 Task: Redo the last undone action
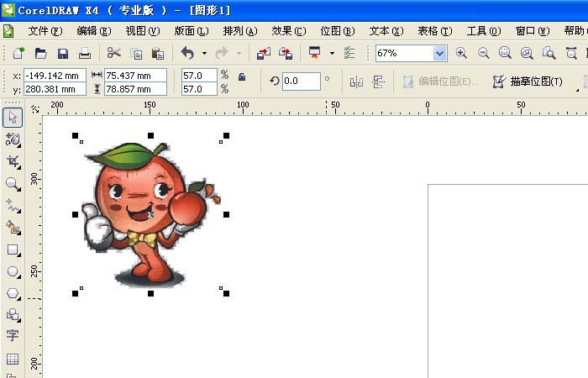222,53
